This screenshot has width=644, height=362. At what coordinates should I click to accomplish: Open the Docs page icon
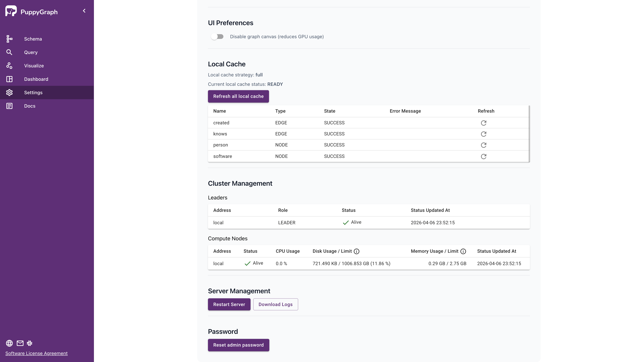pos(9,106)
